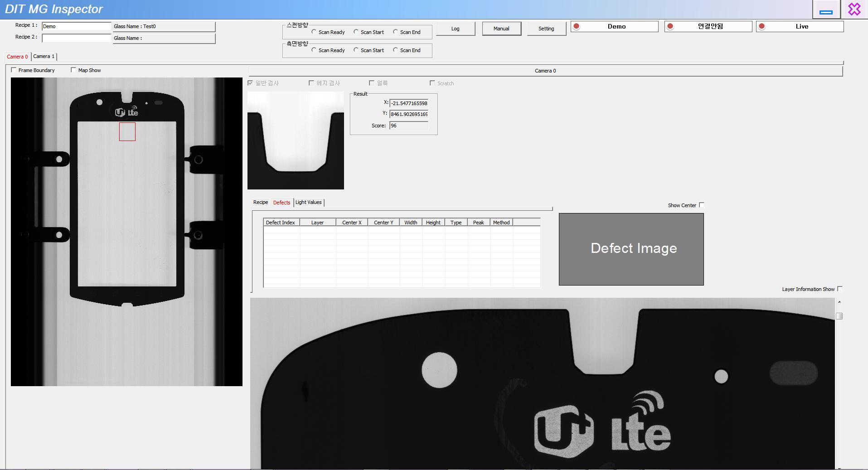Click the notch template thumbnail image

point(296,141)
